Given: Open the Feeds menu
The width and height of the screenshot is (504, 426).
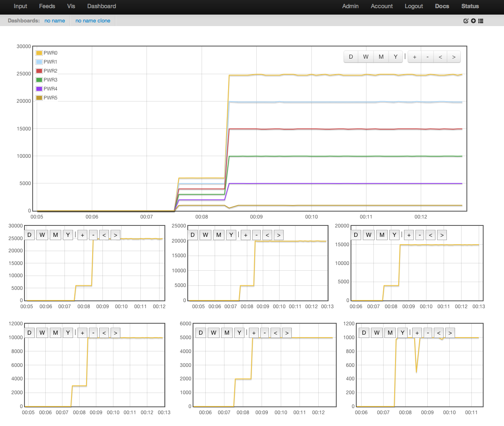Looking at the screenshot, I should [47, 7].
